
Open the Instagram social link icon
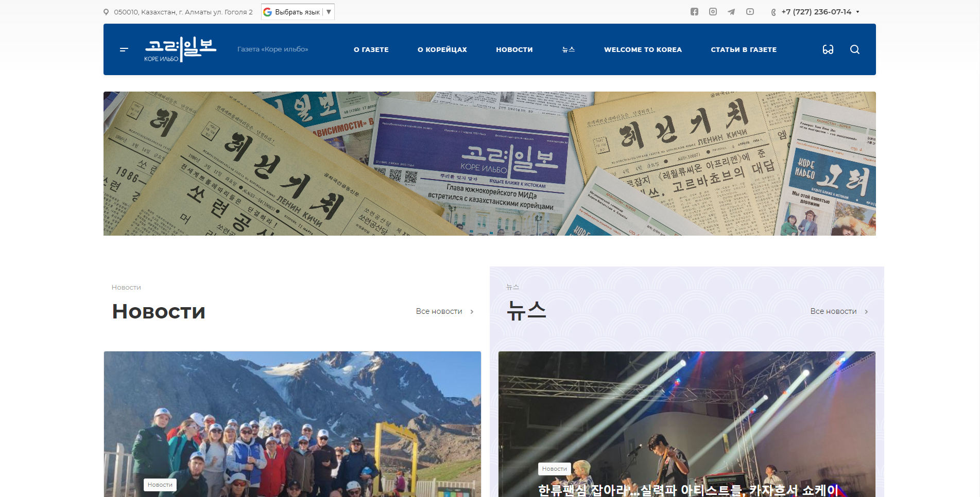click(713, 12)
